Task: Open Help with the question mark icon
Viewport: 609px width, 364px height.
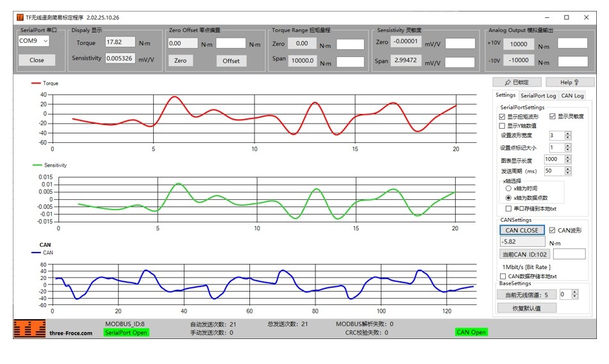Action: click(569, 82)
